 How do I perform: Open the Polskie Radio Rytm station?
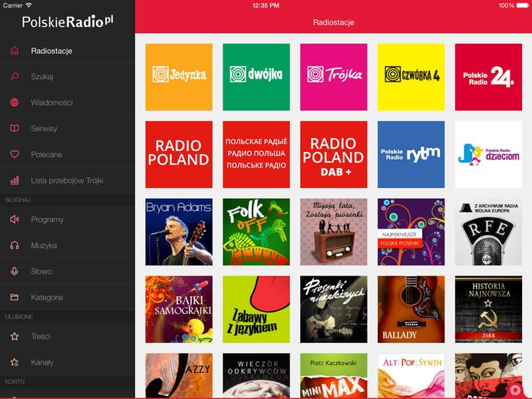(411, 154)
